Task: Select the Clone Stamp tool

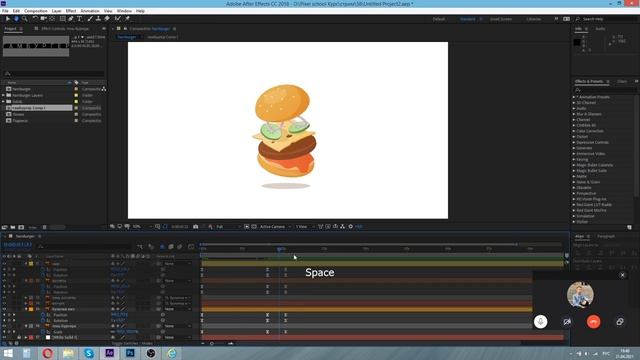Action: pos(98,19)
